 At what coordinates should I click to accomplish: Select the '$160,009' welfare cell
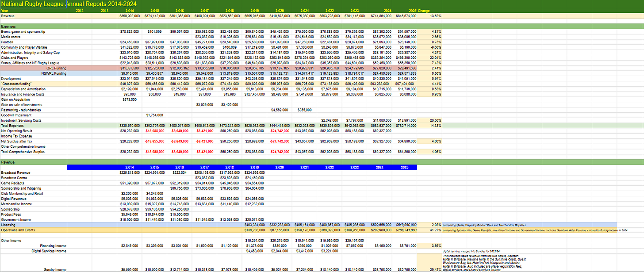coord(230,47)
